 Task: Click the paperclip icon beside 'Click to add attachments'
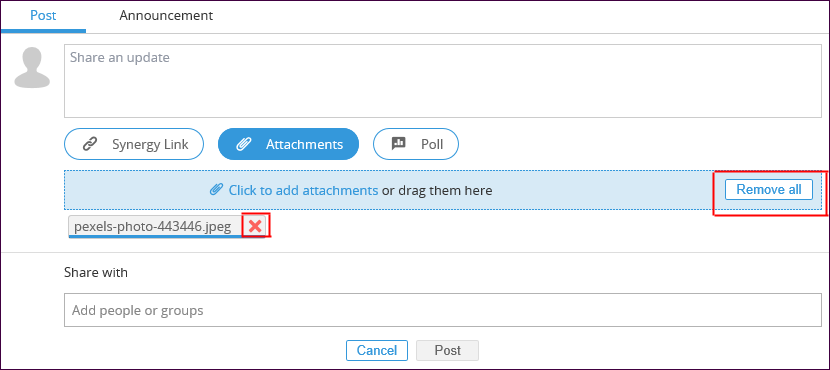tap(216, 189)
